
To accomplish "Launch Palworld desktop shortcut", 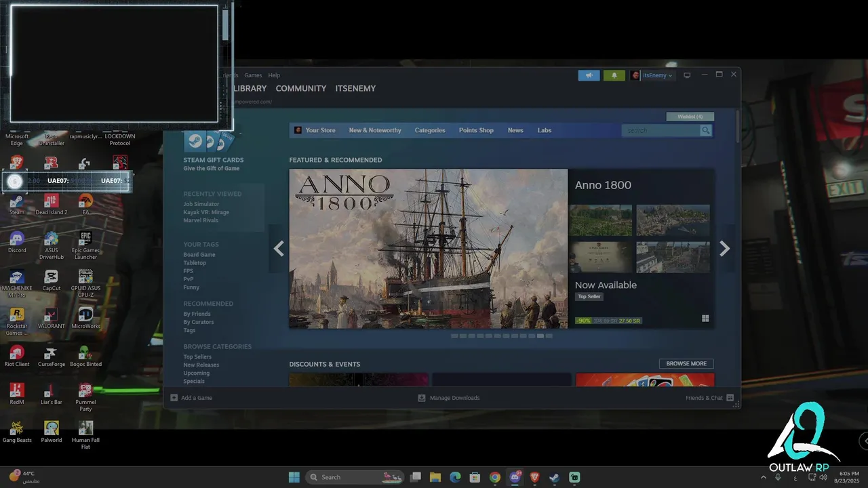I will [x=51, y=432].
